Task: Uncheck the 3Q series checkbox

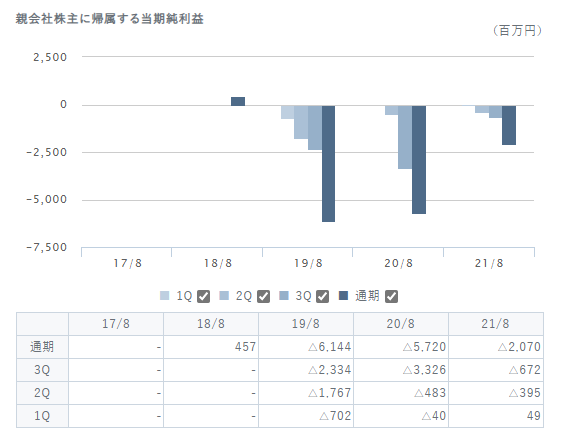Action: [323, 296]
